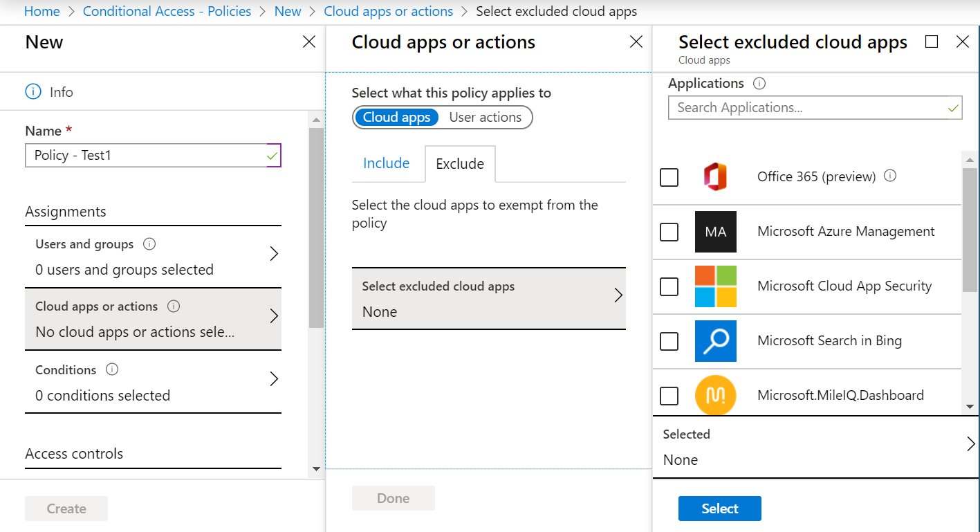Click the Office 365 app logo

click(x=715, y=177)
